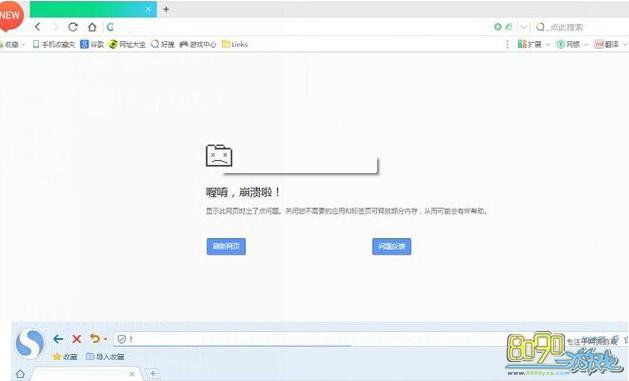Open the 扩展 extensions button

[x=530, y=44]
